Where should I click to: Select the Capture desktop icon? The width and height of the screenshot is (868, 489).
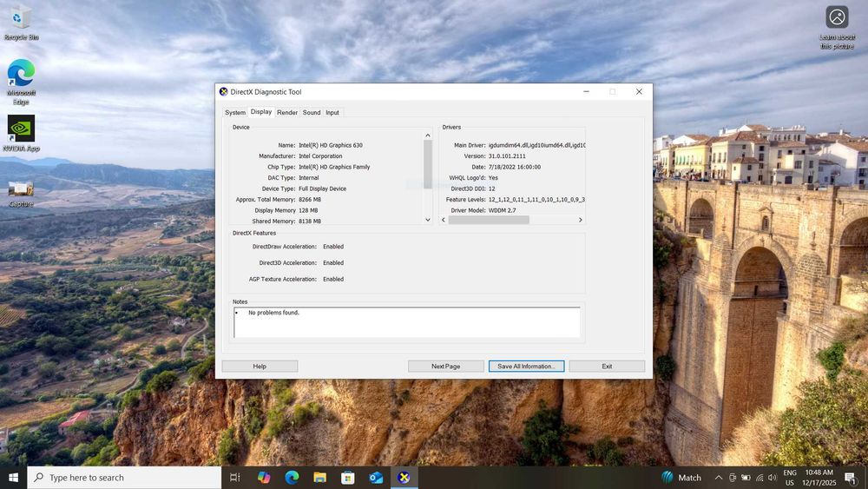tap(21, 195)
